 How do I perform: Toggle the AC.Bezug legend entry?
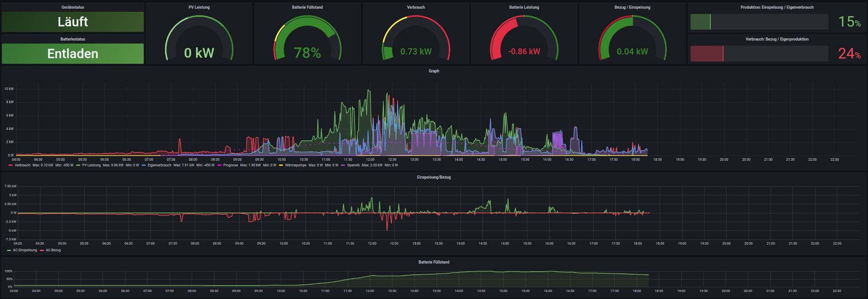coord(53,250)
